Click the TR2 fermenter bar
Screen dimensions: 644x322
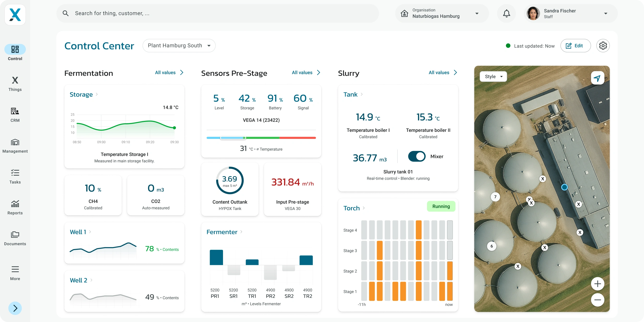(x=306, y=260)
